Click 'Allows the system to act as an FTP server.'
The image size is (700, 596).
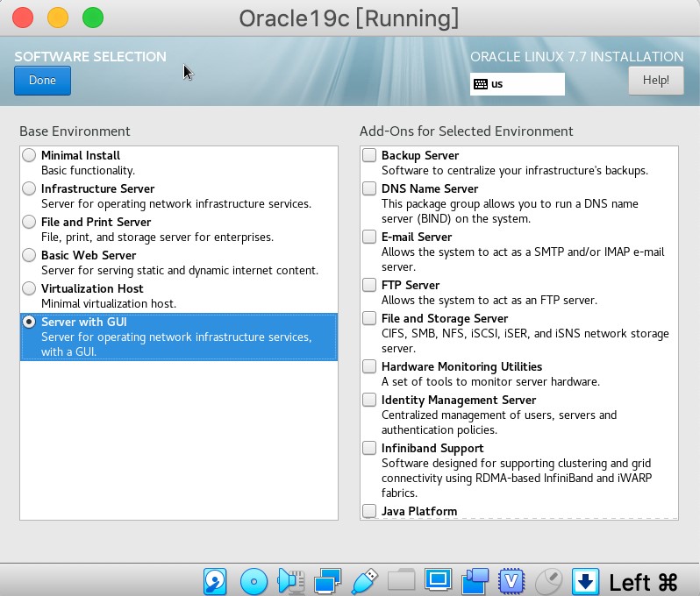489,301
